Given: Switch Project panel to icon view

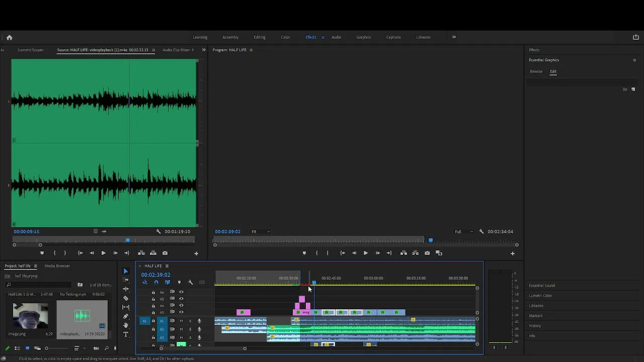Looking at the screenshot, I should click(27, 348).
